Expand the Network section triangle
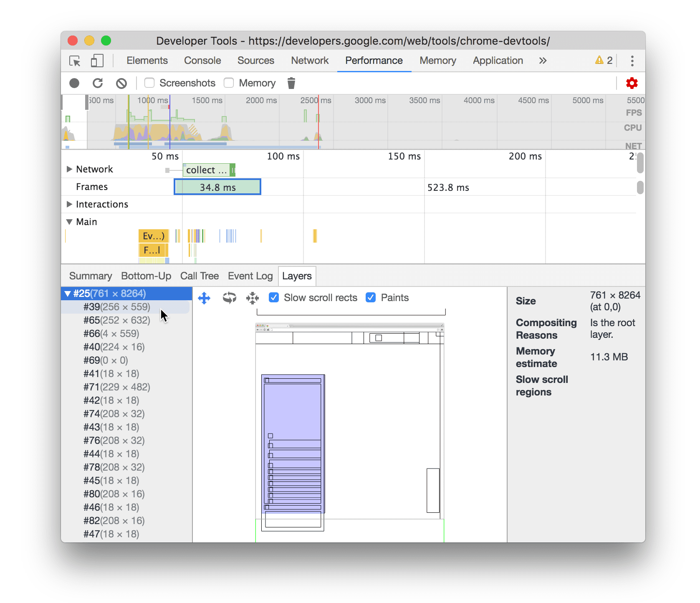The width and height of the screenshot is (700, 603). coord(69,169)
